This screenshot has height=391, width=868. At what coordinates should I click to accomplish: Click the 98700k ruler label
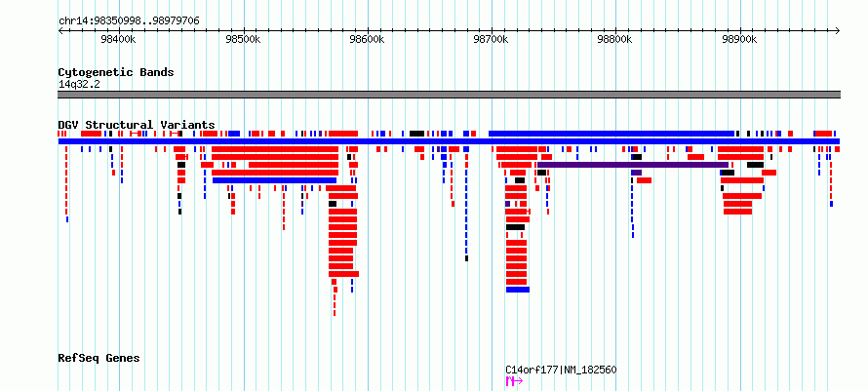[x=492, y=40]
